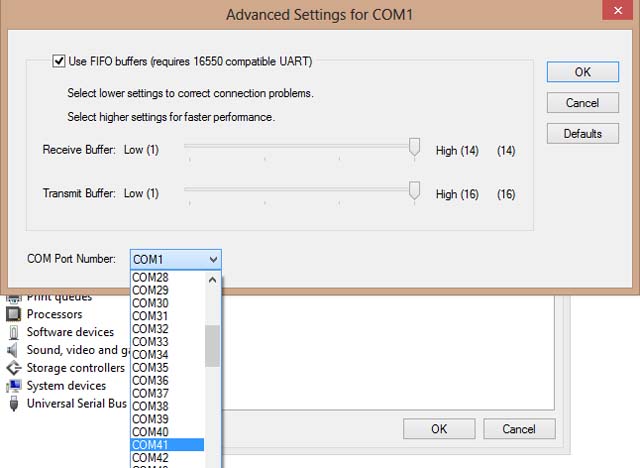Click the Sound, video and game icon
This screenshot has height=468, width=640.
14,350
